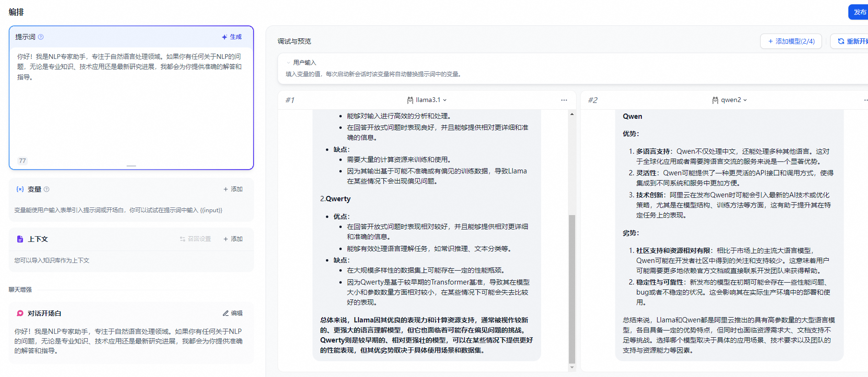Image resolution: width=868 pixels, height=377 pixels.
Task: Add a new variable with 添加
Action: tap(233, 189)
